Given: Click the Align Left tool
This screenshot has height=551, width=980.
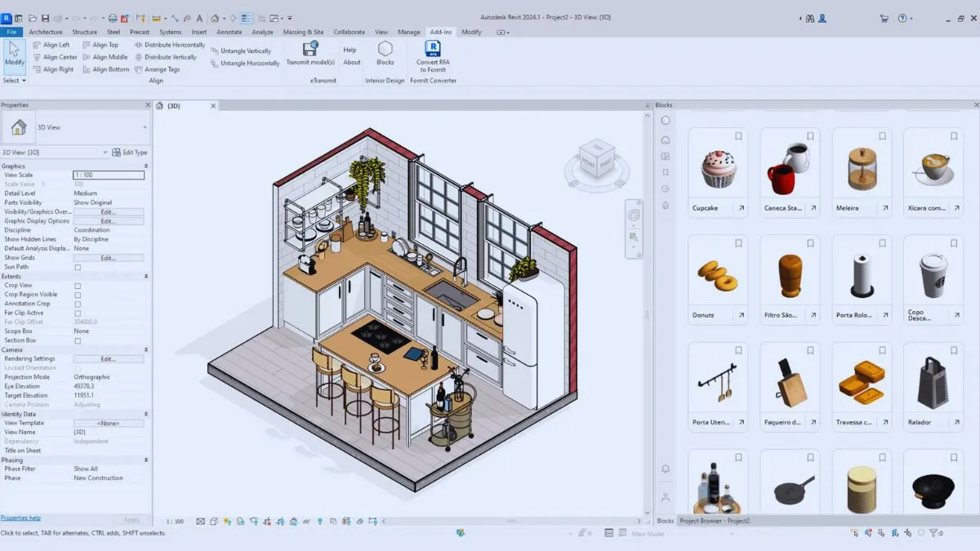Looking at the screenshot, I should click(51, 45).
